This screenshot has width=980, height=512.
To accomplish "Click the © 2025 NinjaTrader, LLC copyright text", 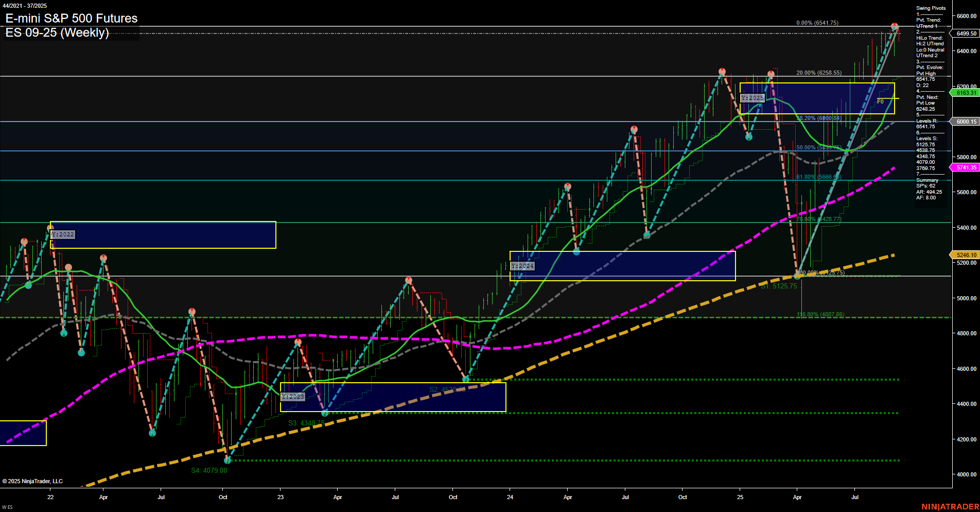I will [x=32, y=481].
